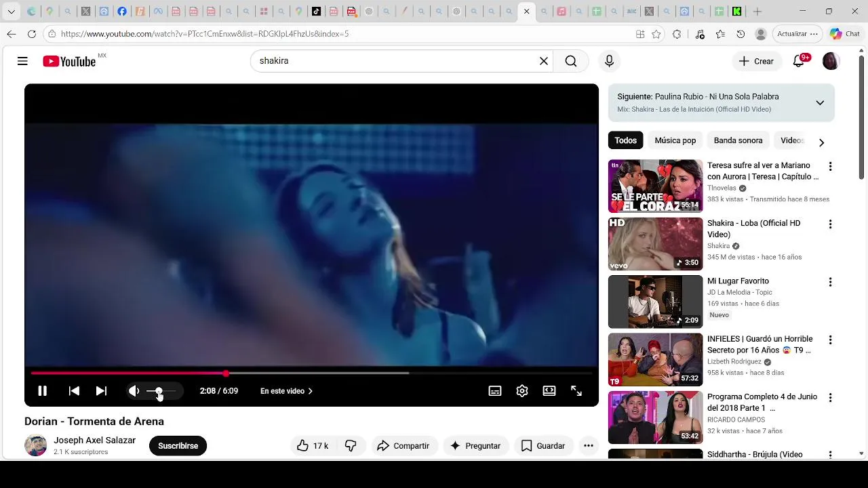Select the Banda sonora filter chip

[x=738, y=140]
